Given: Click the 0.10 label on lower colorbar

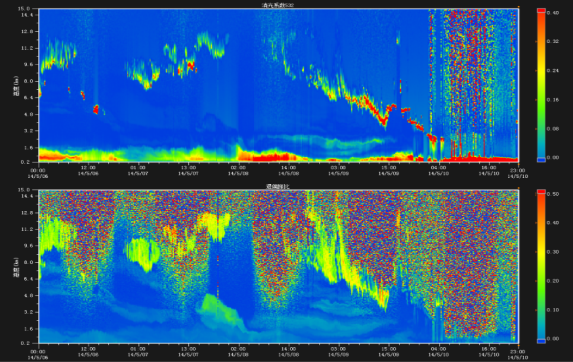Looking at the screenshot, I should click(x=553, y=310).
